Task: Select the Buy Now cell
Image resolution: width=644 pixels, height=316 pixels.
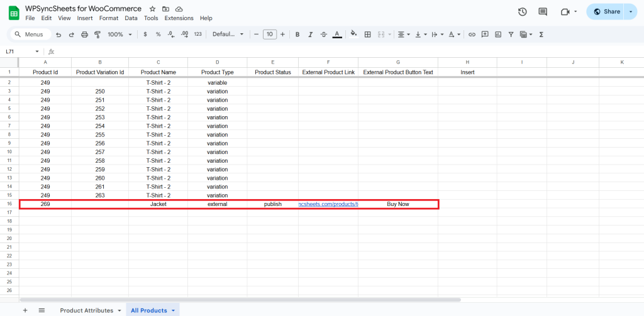Action: click(x=398, y=204)
